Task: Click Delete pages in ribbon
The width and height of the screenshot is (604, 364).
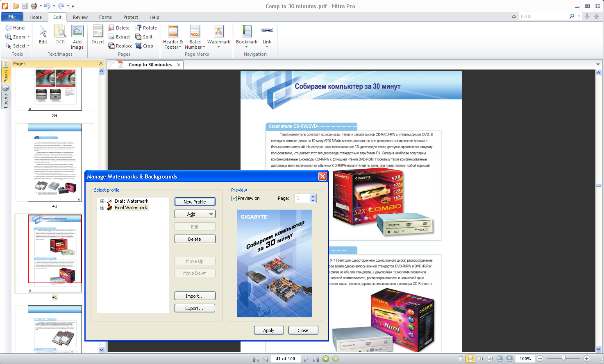Action: tap(119, 28)
